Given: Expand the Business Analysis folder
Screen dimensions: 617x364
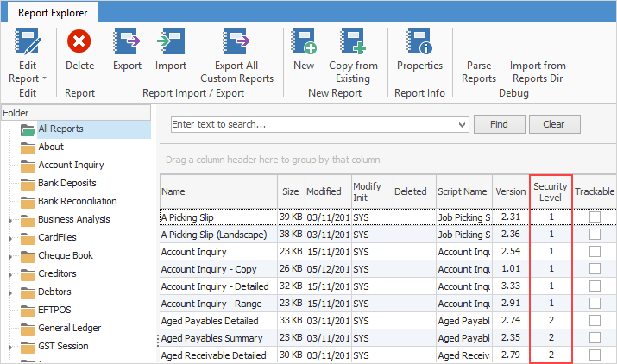Looking at the screenshot, I should point(9,220).
